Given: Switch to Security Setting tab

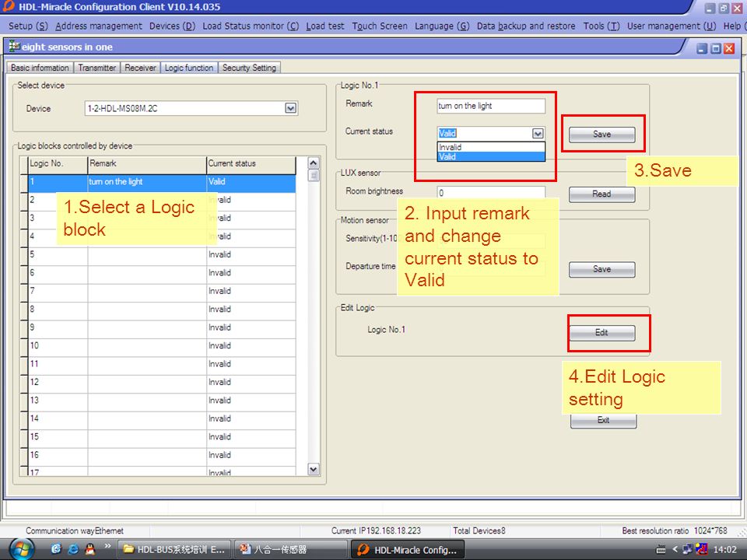Looking at the screenshot, I should click(249, 68).
